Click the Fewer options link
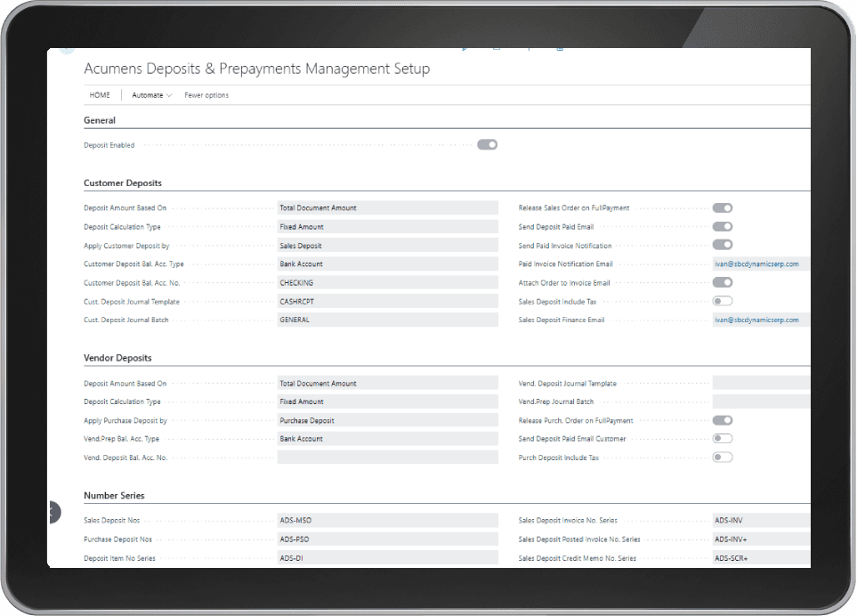Screen dimensions: 857x616 [x=206, y=95]
